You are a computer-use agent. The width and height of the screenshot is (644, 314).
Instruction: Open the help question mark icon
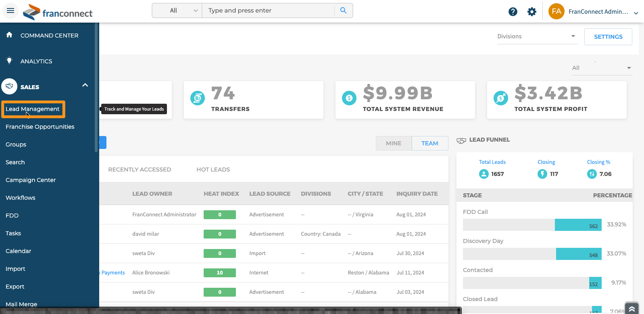513,12
